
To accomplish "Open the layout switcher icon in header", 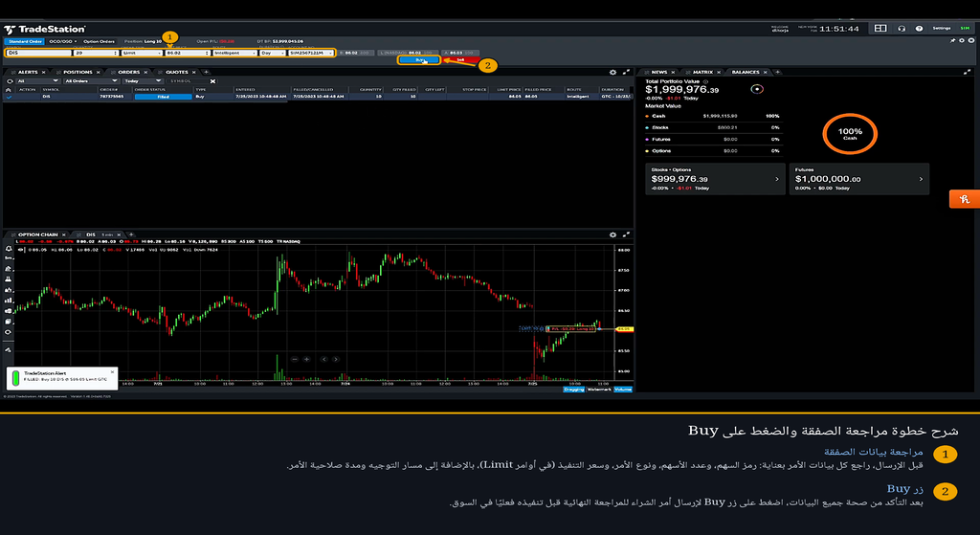I will tap(880, 28).
